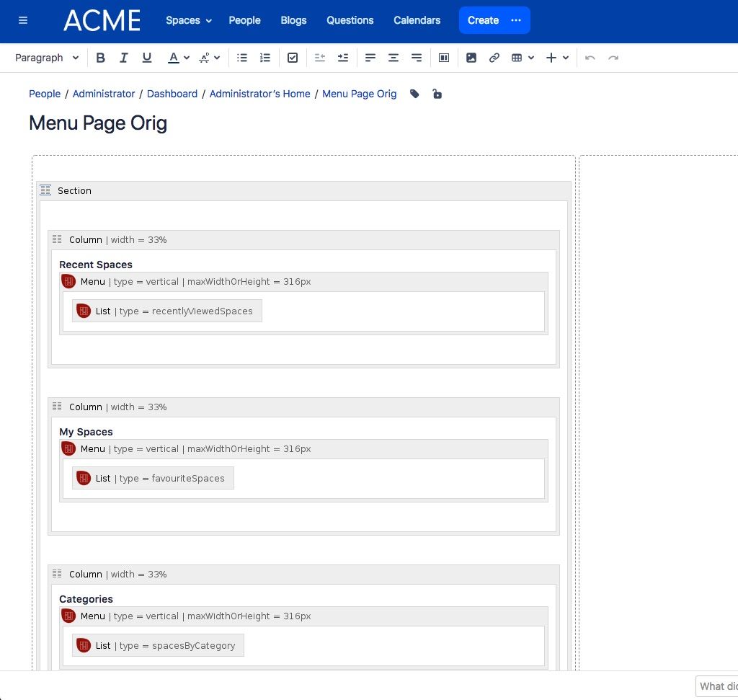Open page restrictions lock icon
The width and height of the screenshot is (738, 700).
tap(437, 94)
